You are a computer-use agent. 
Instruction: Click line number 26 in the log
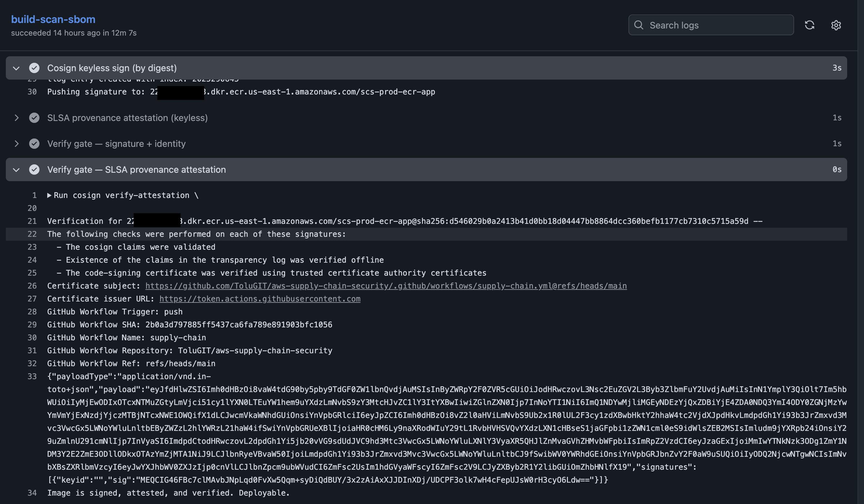click(32, 286)
